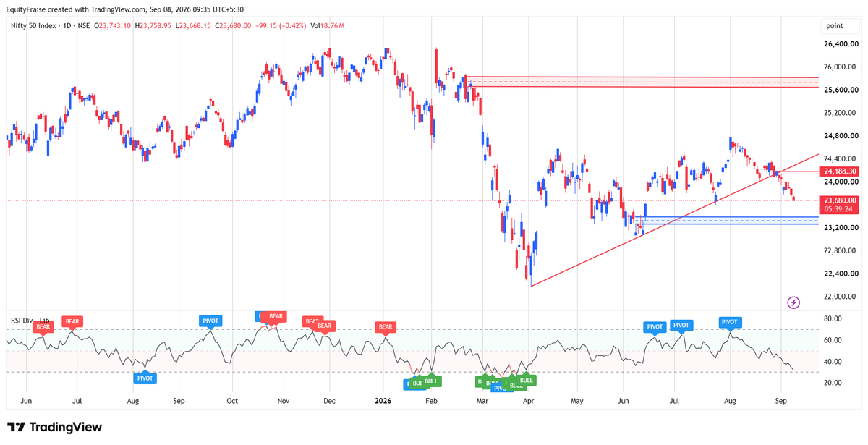Click the red 24,188.30 price label

[839, 171]
